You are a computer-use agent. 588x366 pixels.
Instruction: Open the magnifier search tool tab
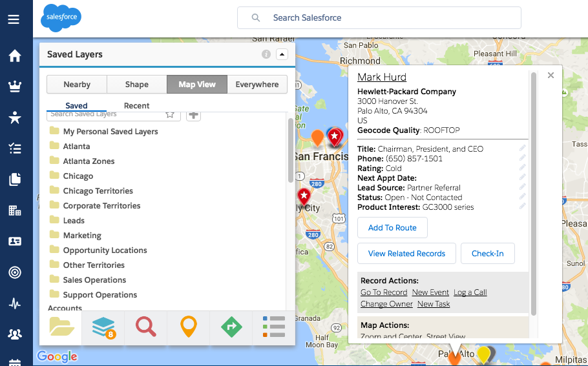pyautogui.click(x=146, y=328)
